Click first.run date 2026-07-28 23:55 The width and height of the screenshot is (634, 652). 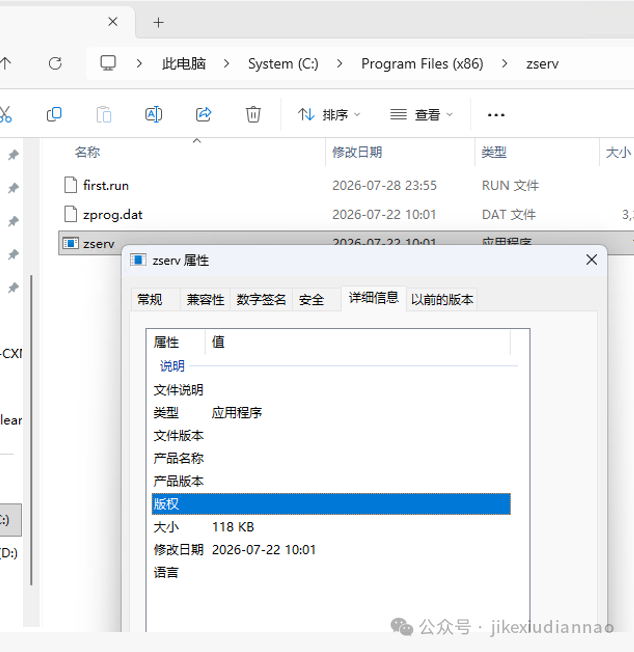385,185
